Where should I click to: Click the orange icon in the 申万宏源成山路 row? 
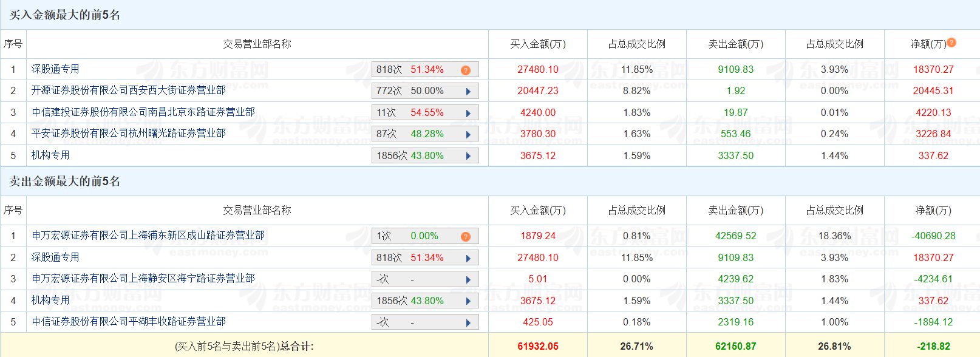466,236
